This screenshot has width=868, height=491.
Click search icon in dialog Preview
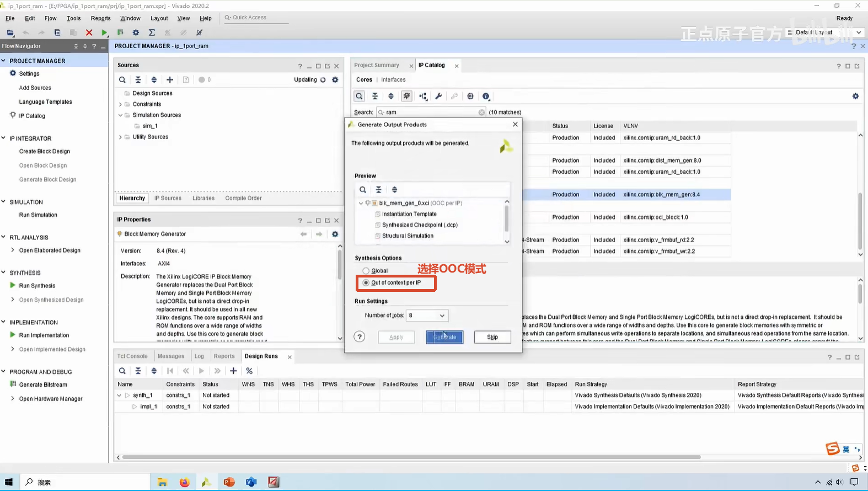363,190
